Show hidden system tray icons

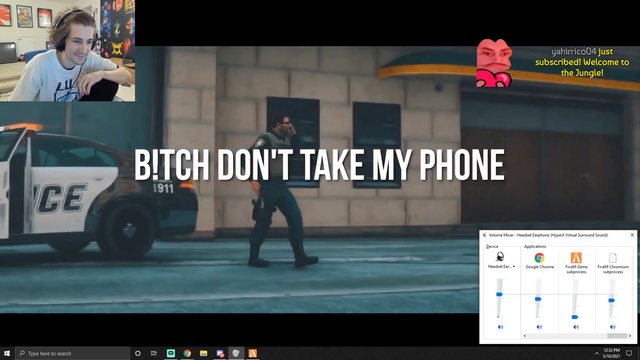pos(596,353)
